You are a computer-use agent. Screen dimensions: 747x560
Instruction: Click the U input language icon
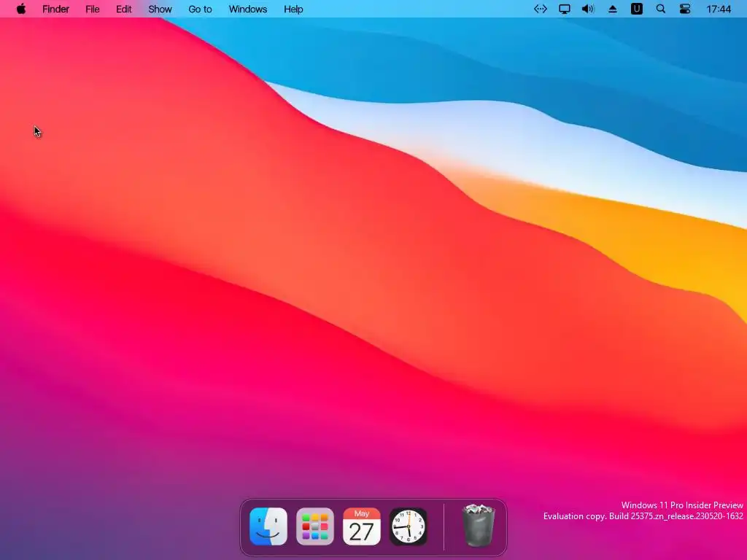(x=636, y=9)
